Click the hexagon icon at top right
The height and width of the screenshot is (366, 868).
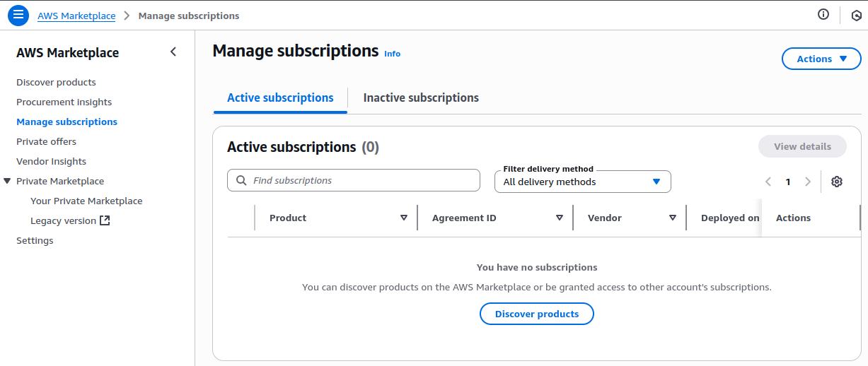point(855,15)
